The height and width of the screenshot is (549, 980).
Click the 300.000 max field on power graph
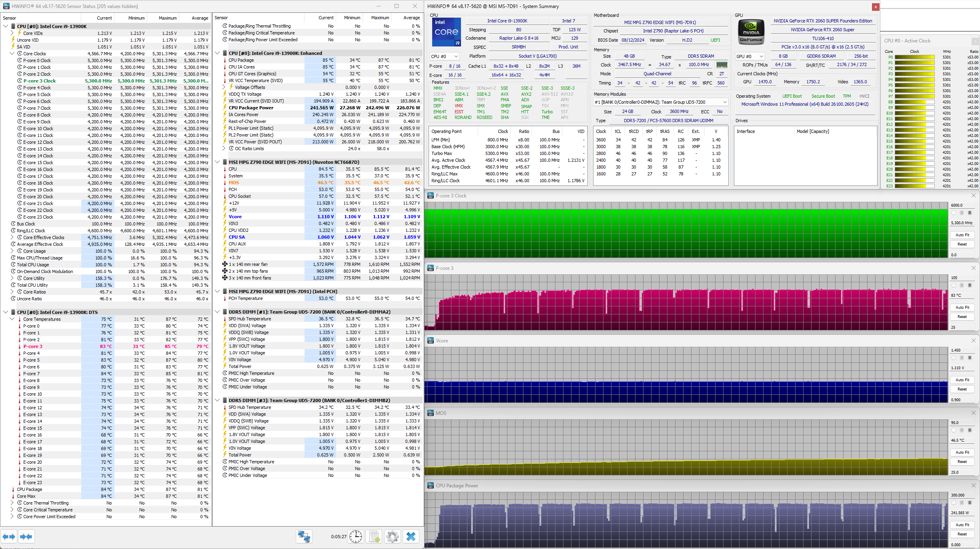click(x=962, y=495)
